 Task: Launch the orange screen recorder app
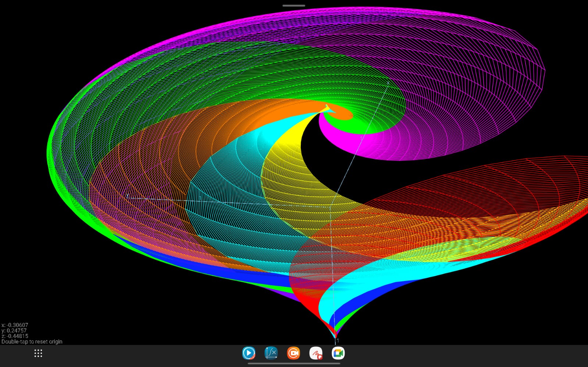tap(293, 353)
